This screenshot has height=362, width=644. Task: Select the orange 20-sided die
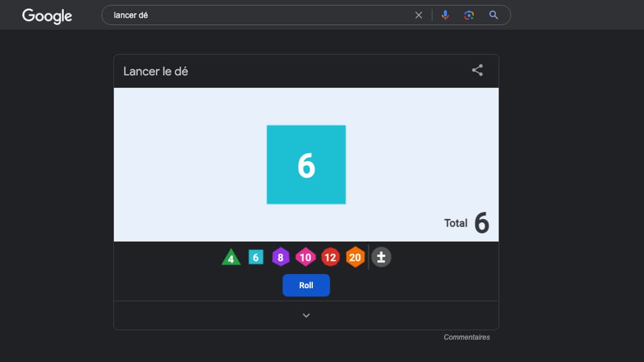355,257
